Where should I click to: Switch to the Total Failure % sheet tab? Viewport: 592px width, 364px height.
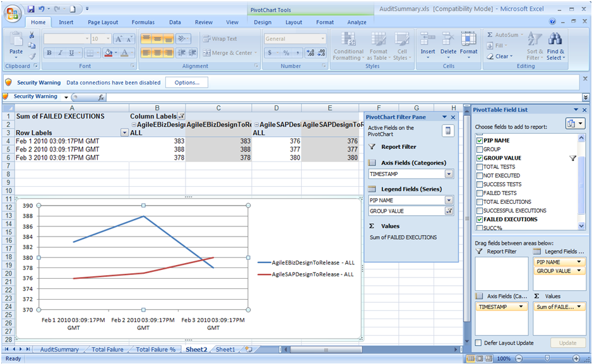[x=155, y=349]
